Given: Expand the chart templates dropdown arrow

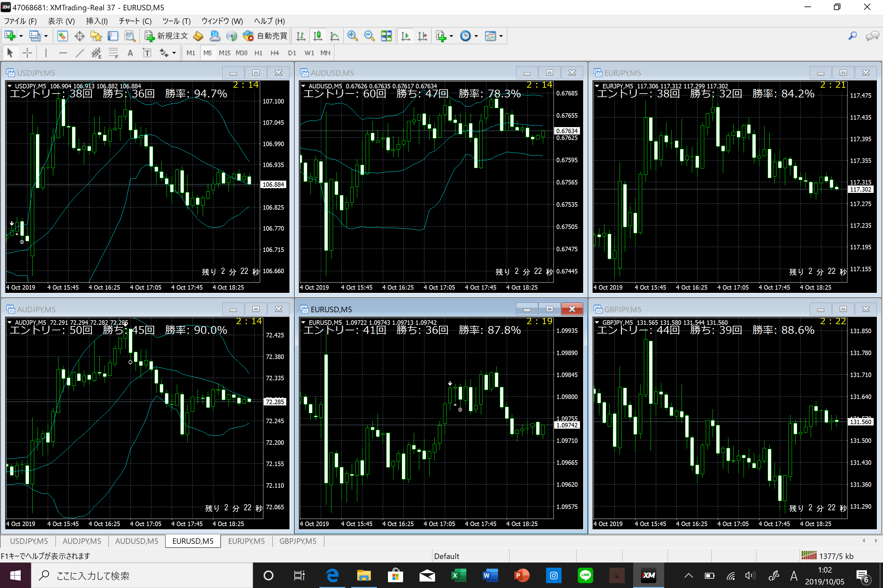Looking at the screenshot, I should (501, 36).
